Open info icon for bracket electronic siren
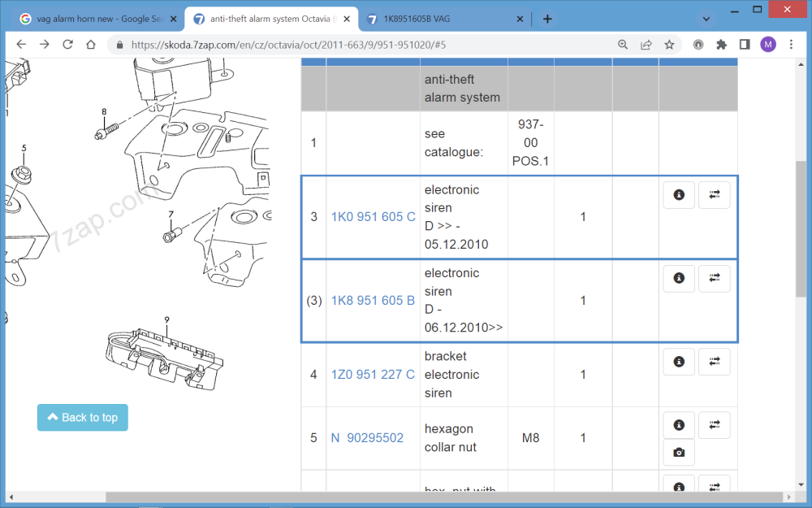812x508 pixels. point(679,362)
